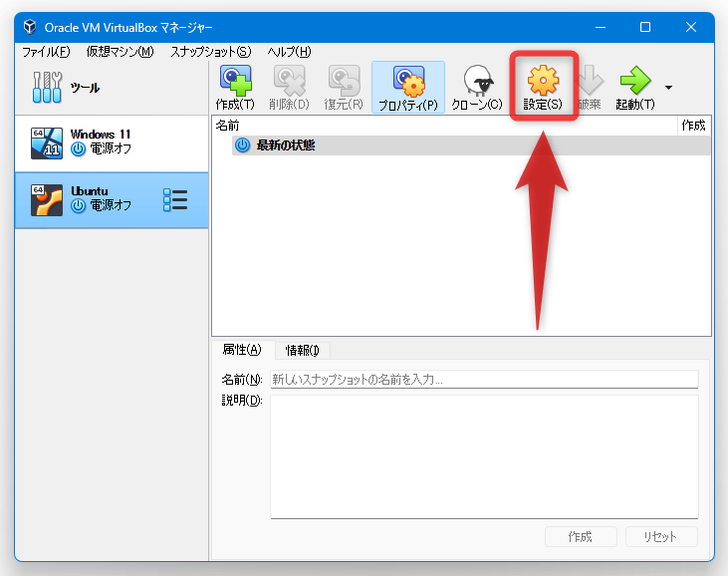Open the Ubuntu machine tools list menu icon
The height and width of the screenshot is (576, 728).
[175, 200]
